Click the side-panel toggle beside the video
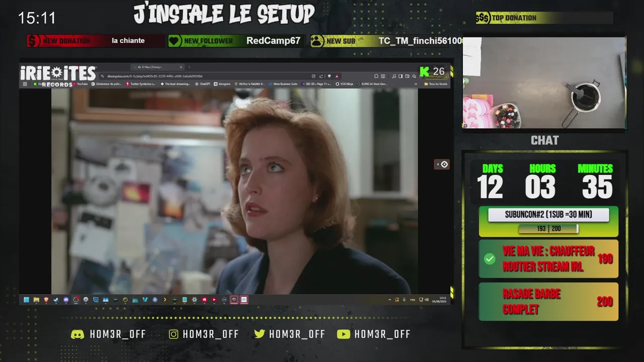The image size is (644, 362). pyautogui.click(x=442, y=164)
